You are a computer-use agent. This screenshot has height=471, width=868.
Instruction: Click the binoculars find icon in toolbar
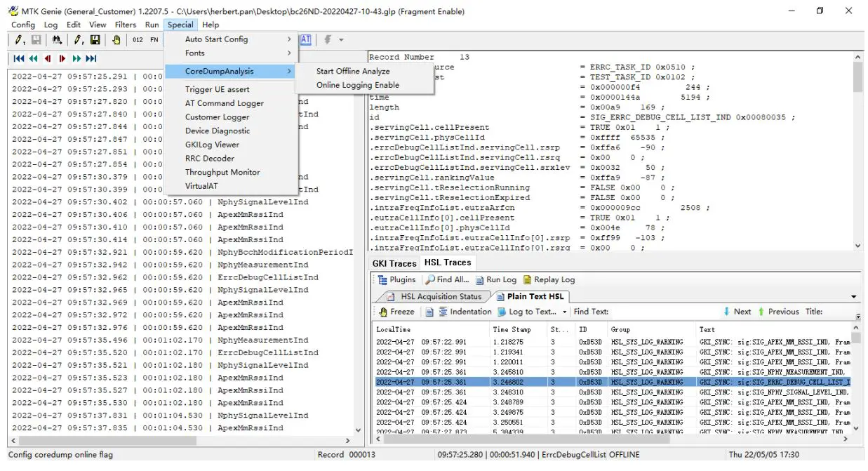click(x=57, y=40)
